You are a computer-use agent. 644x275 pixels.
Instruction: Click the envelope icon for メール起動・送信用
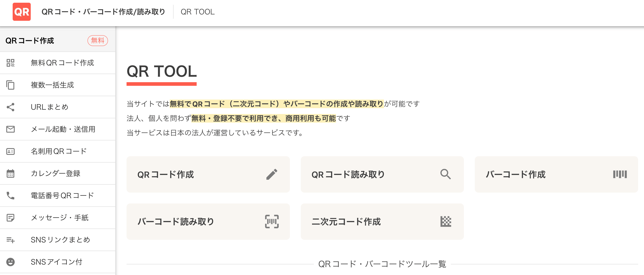11,129
